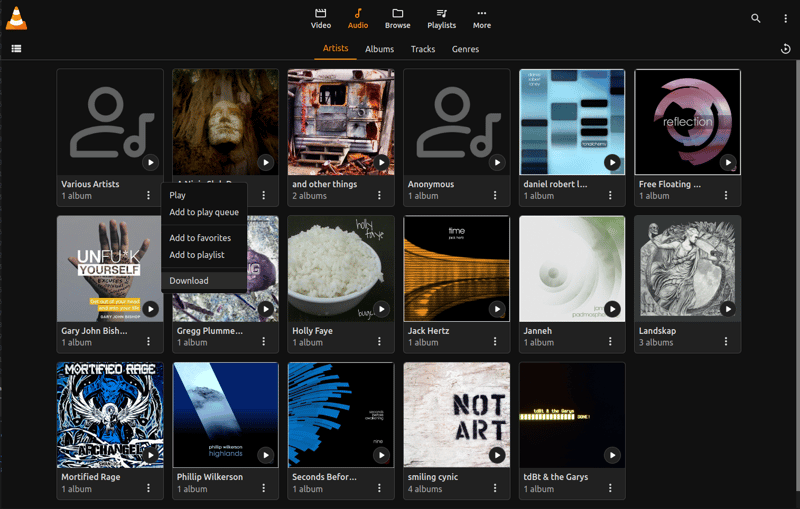Switch to the Genres tab
This screenshot has width=800, height=509.
click(465, 49)
